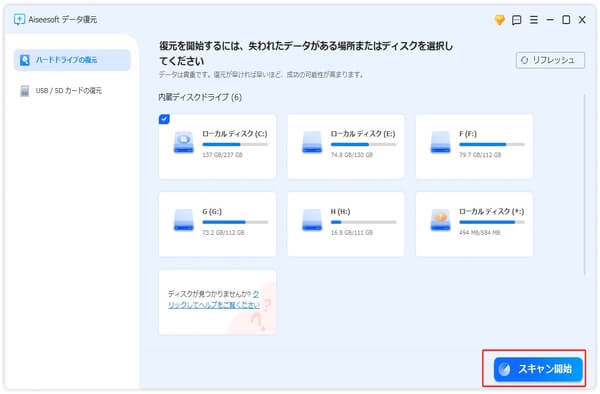
Task: Click the ローカルディスク (E:) label text
Action: (363, 134)
